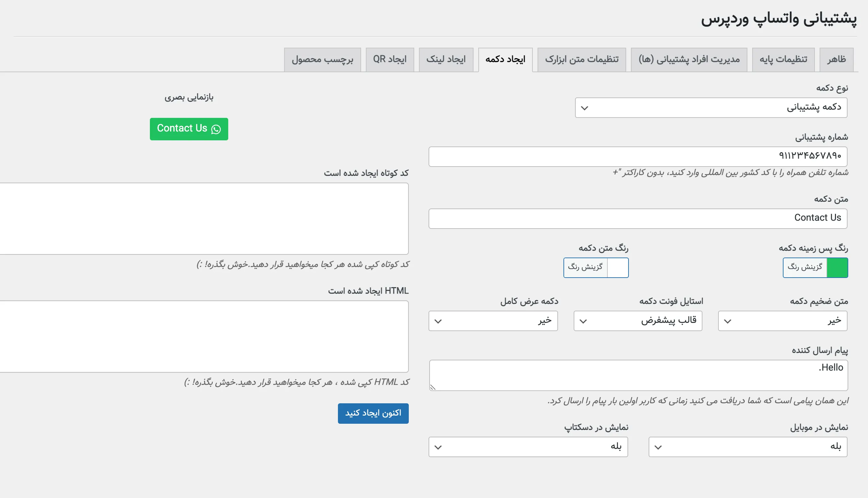Click the شماره پشتیبانی number field

click(x=638, y=157)
